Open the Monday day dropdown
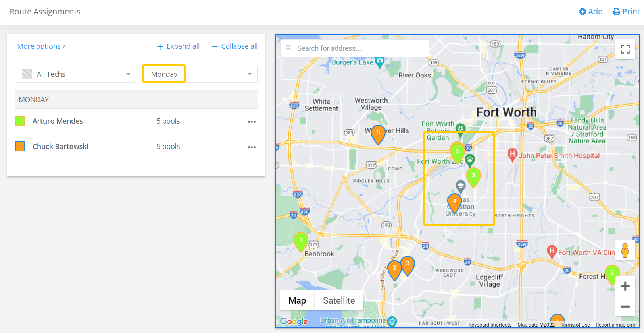Viewport: 644px width, 333px height. click(200, 74)
